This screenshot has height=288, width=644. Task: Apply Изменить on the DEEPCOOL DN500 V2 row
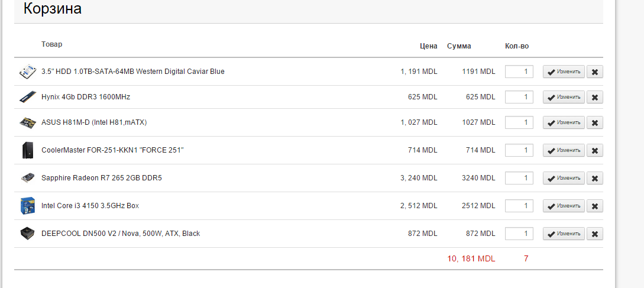pos(564,234)
